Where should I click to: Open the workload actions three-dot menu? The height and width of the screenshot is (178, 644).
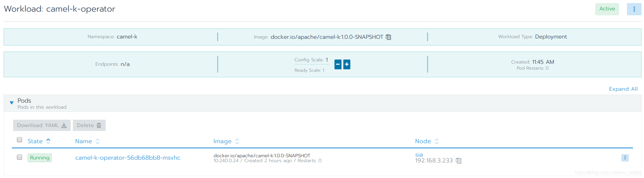[634, 9]
